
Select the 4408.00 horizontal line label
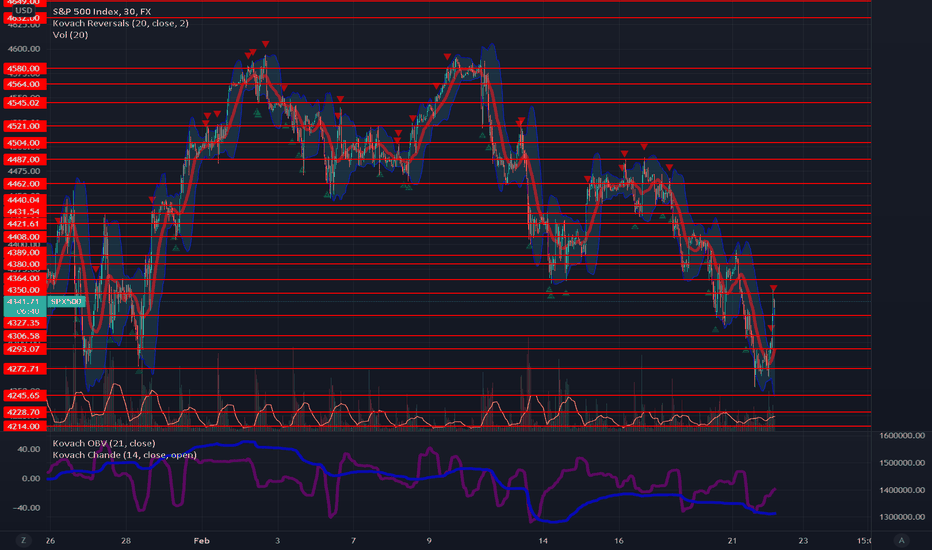[x=24, y=237]
